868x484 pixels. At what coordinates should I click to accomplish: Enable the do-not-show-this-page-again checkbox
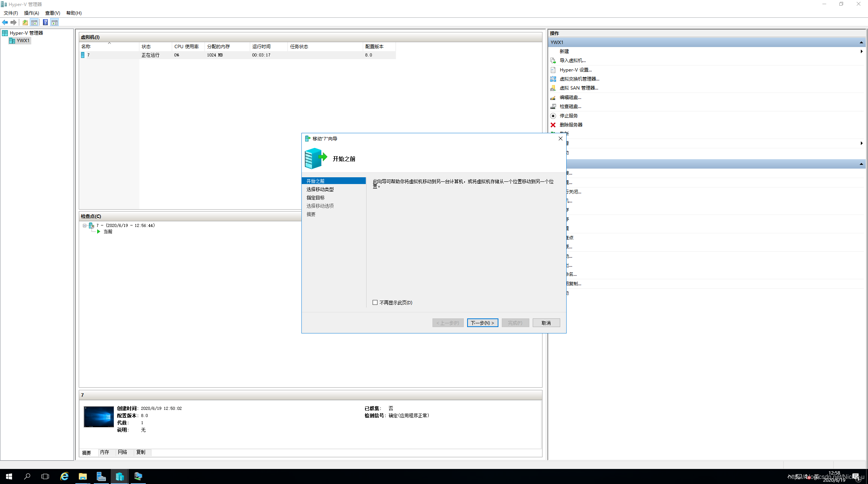pyautogui.click(x=375, y=303)
